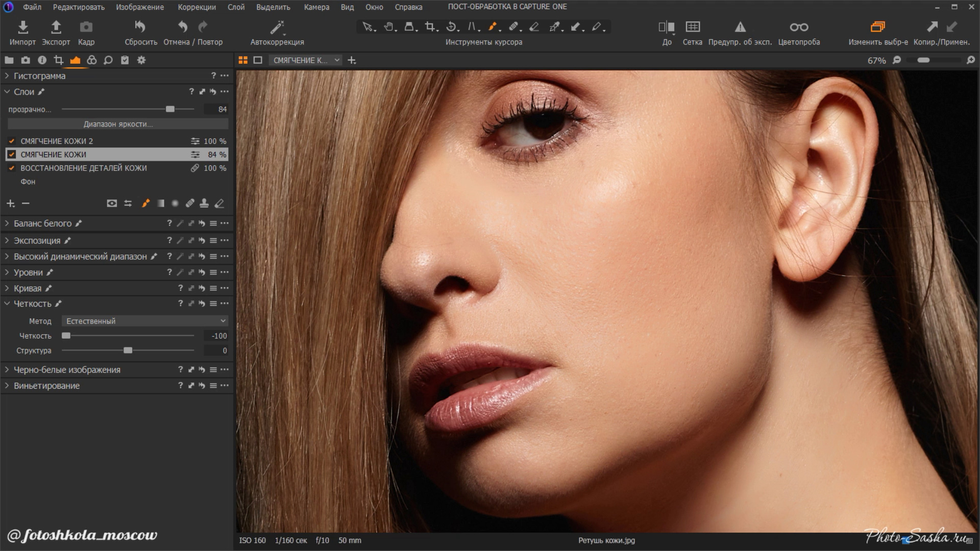Select the Brush cursor tool
The width and height of the screenshot is (980, 551).
[x=493, y=27]
